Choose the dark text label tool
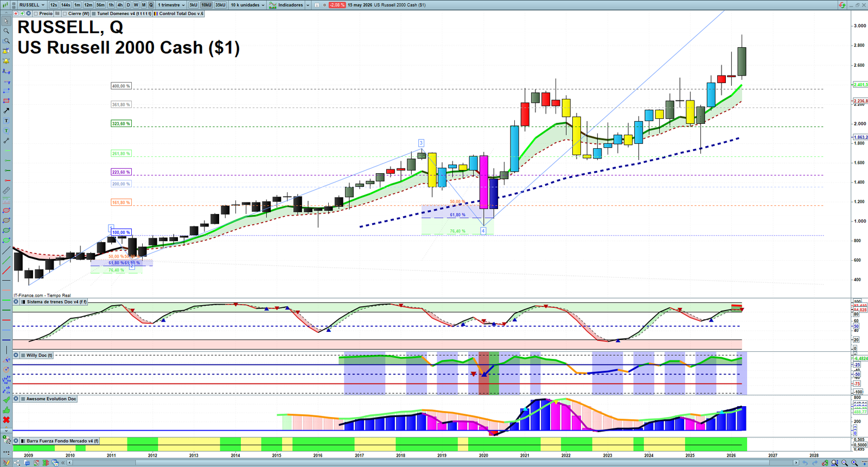 (x=6, y=121)
